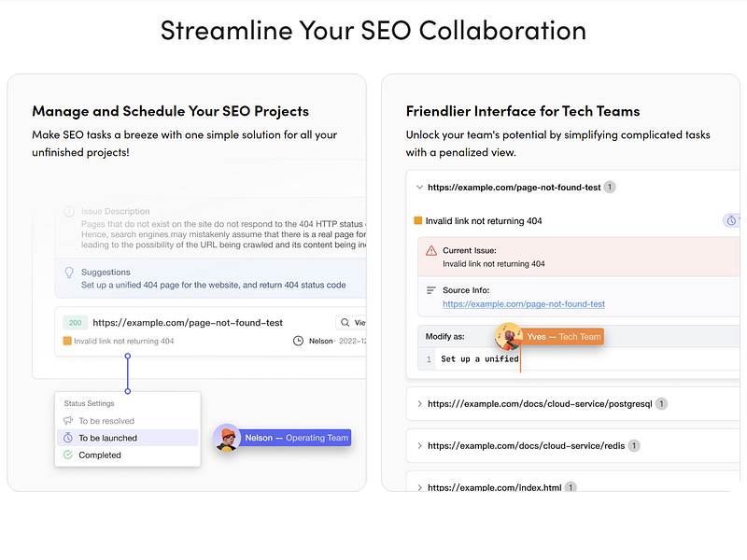Open the Source Info page-not-found-test link

coord(524,304)
